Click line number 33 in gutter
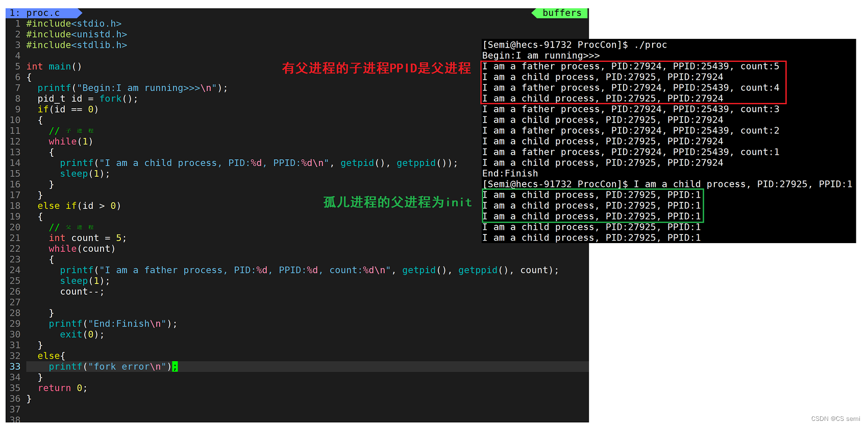The height and width of the screenshot is (426, 868). pos(15,367)
